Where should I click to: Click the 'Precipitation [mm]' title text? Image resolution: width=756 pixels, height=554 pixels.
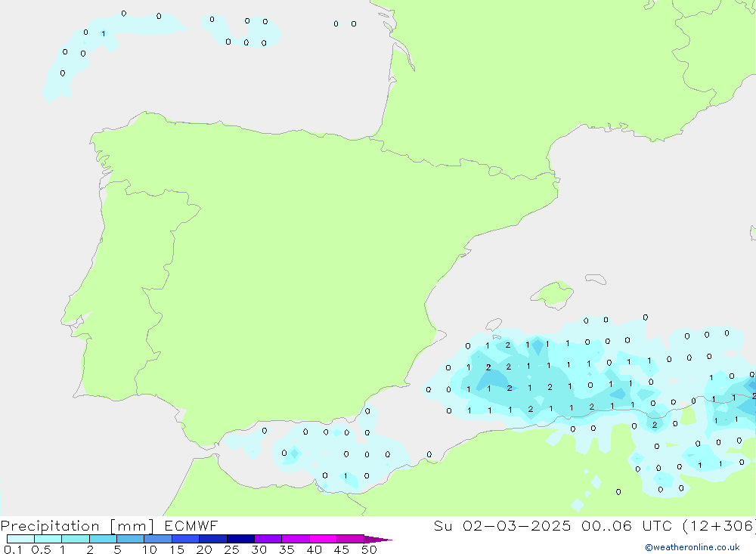pos(77,526)
